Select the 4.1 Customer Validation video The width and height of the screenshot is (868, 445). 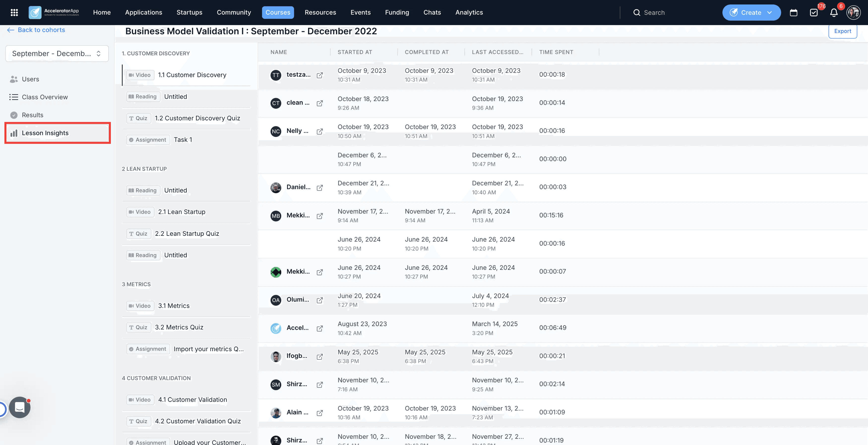pyautogui.click(x=186, y=400)
